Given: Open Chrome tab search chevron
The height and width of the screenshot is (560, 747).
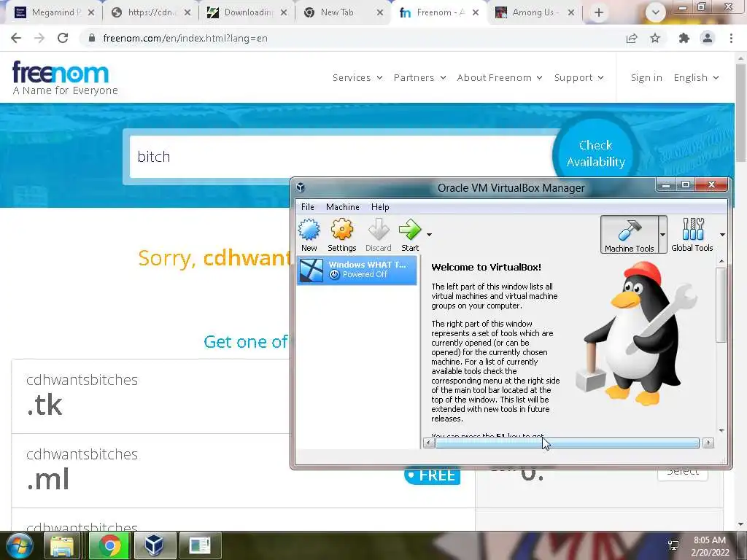Looking at the screenshot, I should [x=656, y=13].
